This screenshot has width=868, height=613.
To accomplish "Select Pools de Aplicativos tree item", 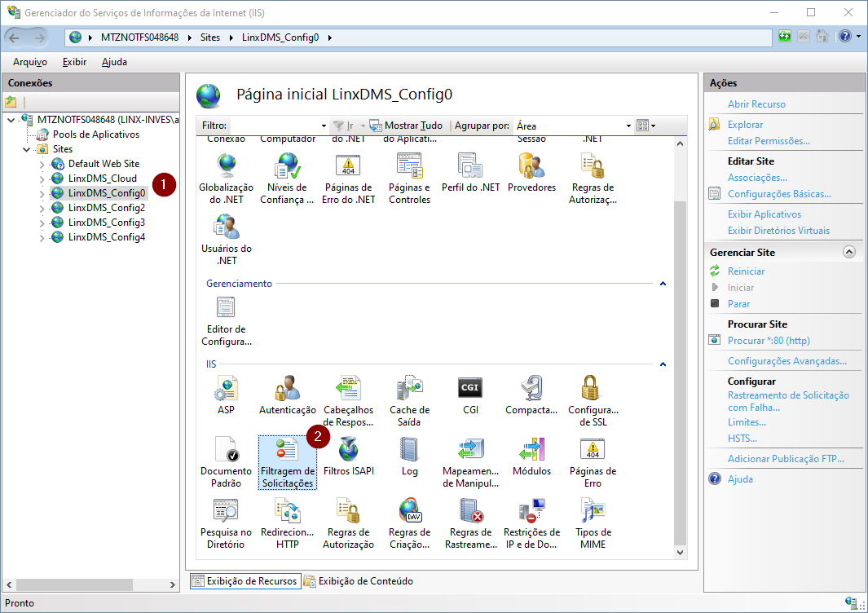I will tap(96, 135).
